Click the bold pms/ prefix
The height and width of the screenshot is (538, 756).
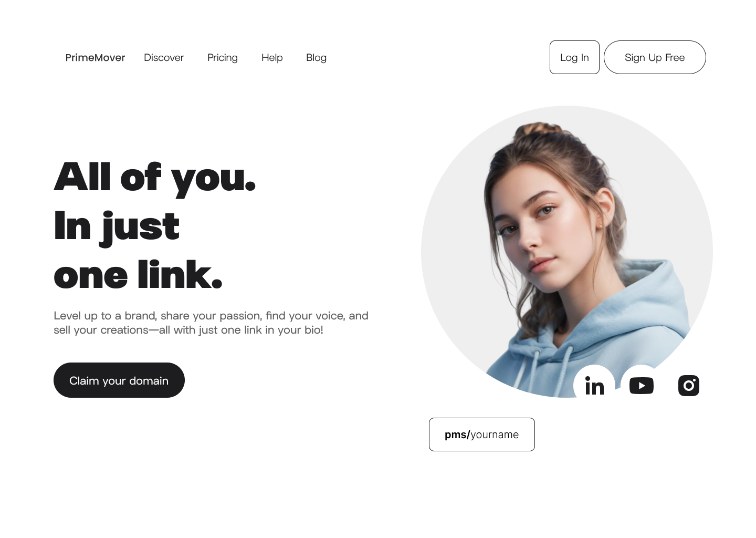click(457, 434)
